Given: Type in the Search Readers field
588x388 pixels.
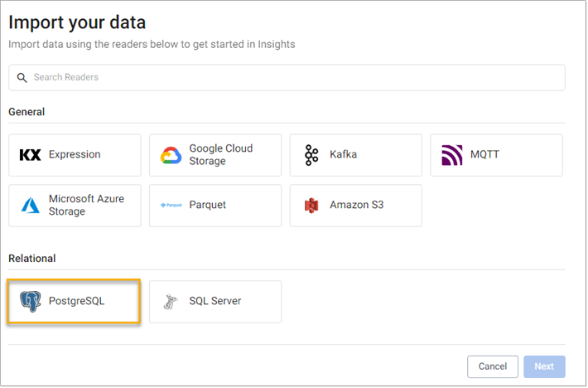Looking at the screenshot, I should [x=290, y=78].
